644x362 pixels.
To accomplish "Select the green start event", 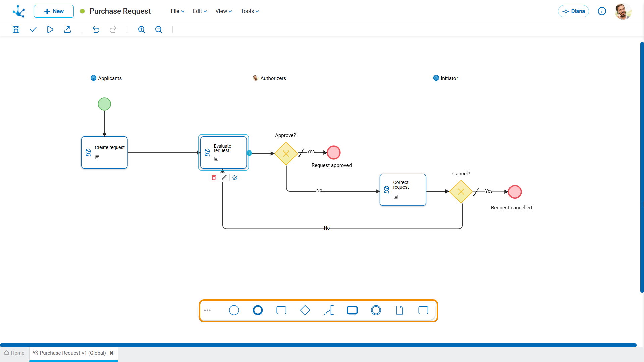I will coord(104,104).
